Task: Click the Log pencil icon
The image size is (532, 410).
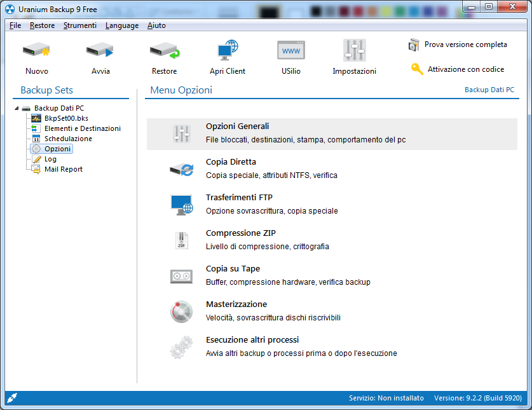Action: [37, 159]
